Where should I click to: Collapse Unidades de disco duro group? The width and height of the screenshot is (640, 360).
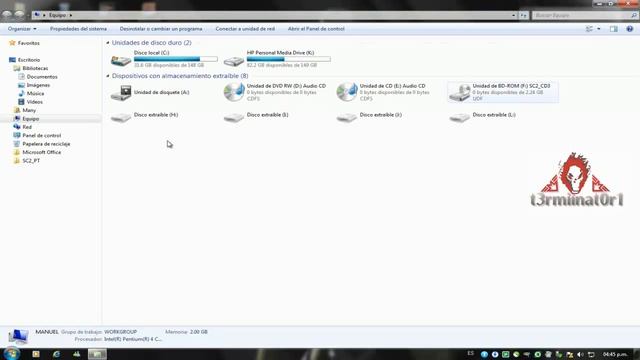[x=108, y=42]
